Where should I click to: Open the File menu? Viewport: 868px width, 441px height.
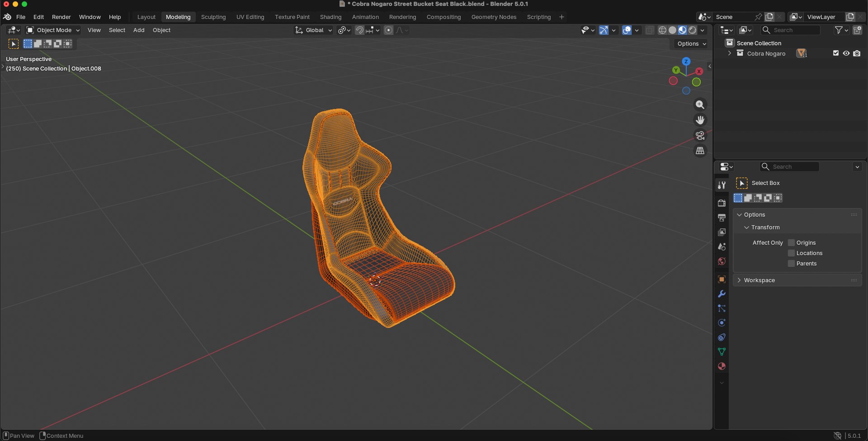pos(21,17)
